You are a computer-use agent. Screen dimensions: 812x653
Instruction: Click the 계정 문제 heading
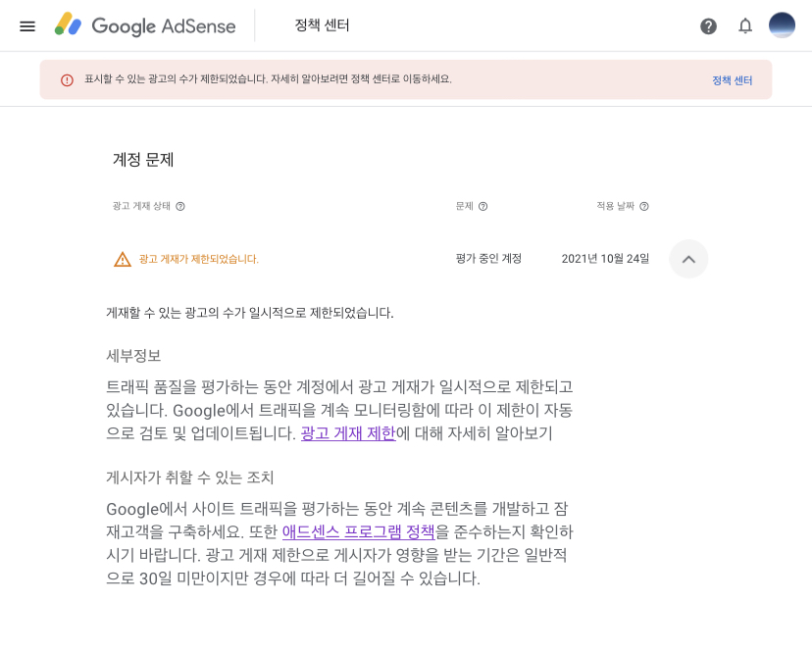click(x=143, y=160)
